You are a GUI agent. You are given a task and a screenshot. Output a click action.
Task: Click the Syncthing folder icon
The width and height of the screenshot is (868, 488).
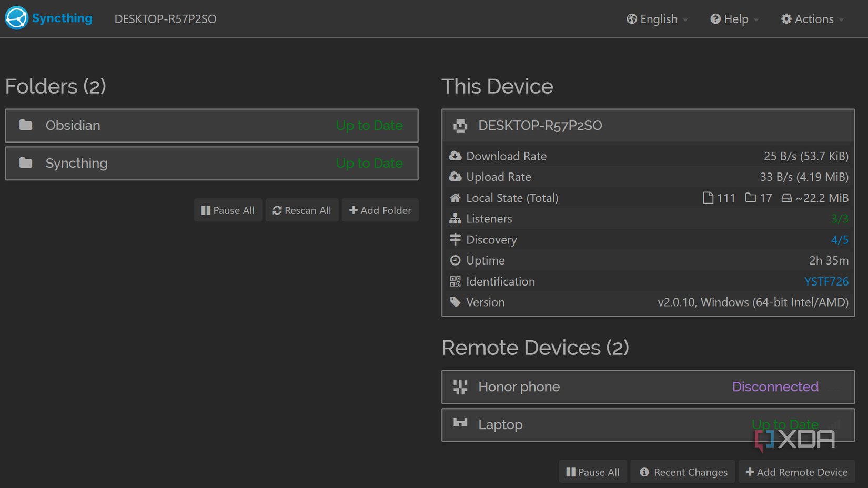coord(26,163)
